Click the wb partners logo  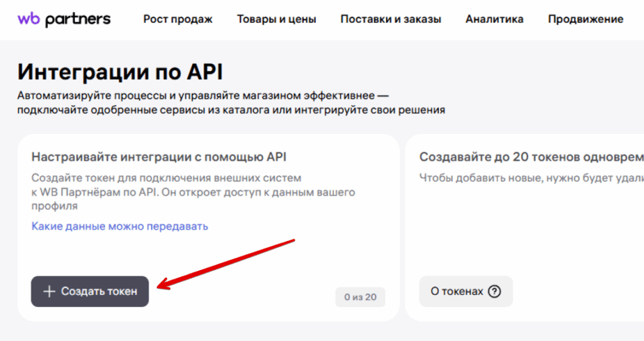[x=64, y=19]
